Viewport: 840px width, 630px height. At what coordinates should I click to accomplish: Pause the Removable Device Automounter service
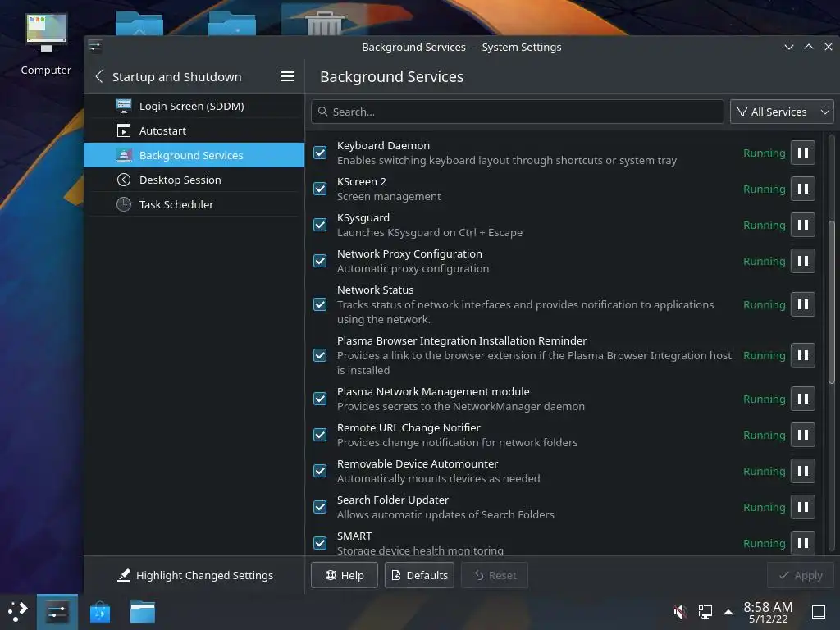[802, 471]
